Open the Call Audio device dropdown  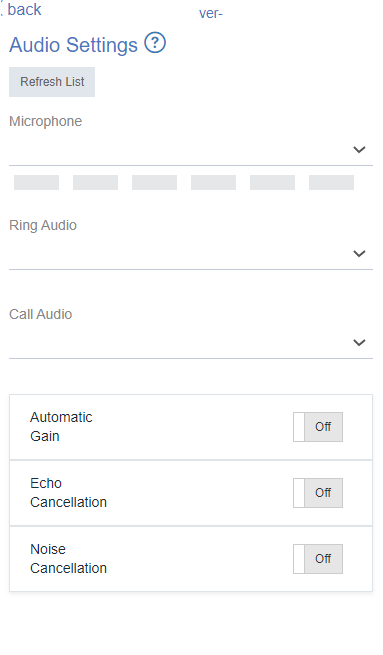(x=191, y=343)
